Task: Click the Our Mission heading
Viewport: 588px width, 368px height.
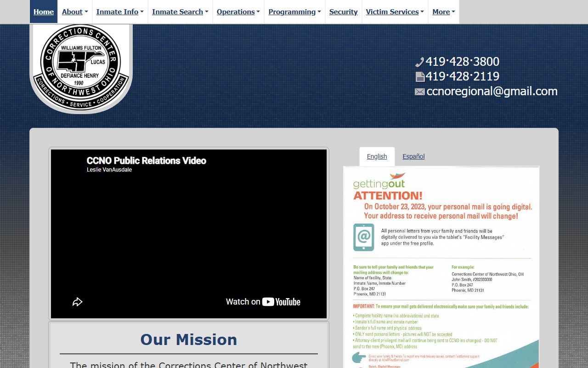Action: pos(189,339)
